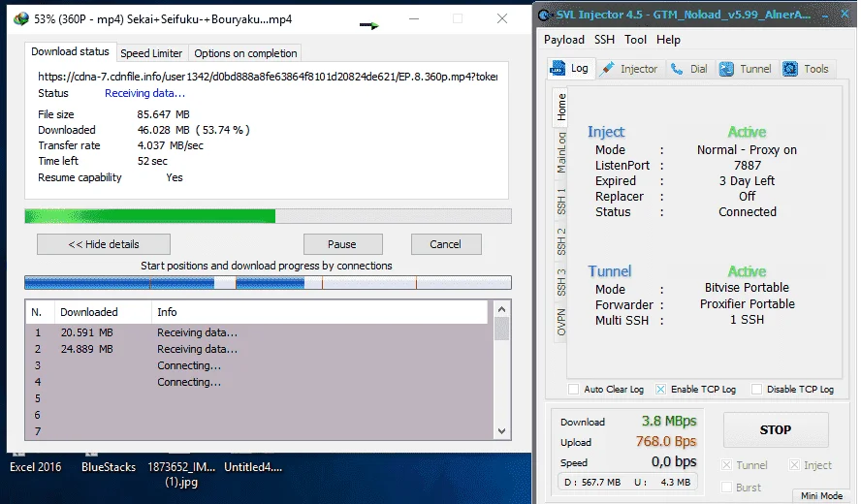Screen dimensions: 861x504
Task: Open the Payload menu
Action: click(564, 40)
